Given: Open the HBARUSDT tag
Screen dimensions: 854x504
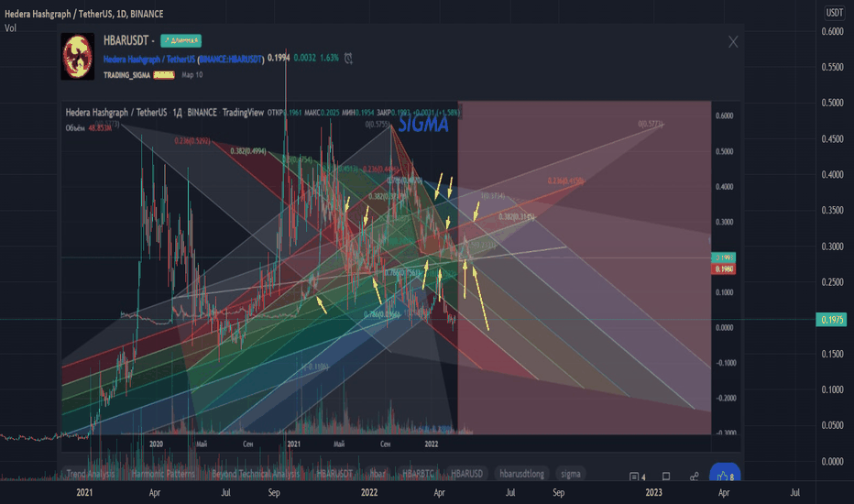Looking at the screenshot, I should click(x=334, y=474).
